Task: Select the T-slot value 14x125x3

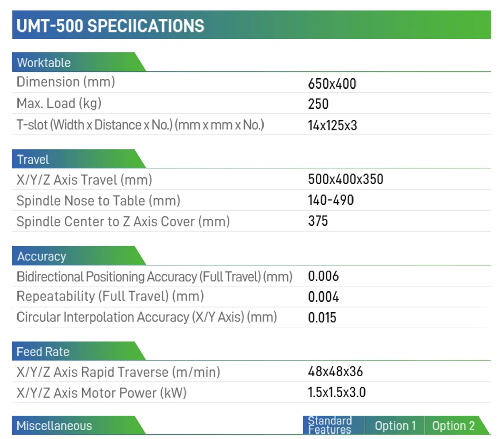Action: click(332, 126)
